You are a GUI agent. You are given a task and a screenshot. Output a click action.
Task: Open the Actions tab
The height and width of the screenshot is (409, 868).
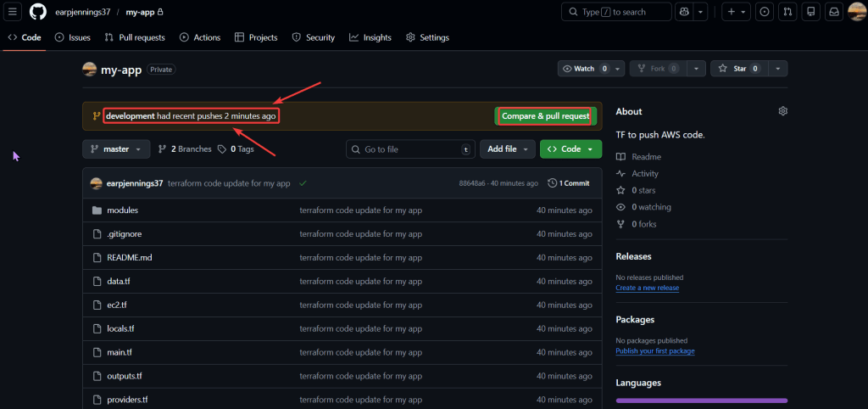pos(200,37)
